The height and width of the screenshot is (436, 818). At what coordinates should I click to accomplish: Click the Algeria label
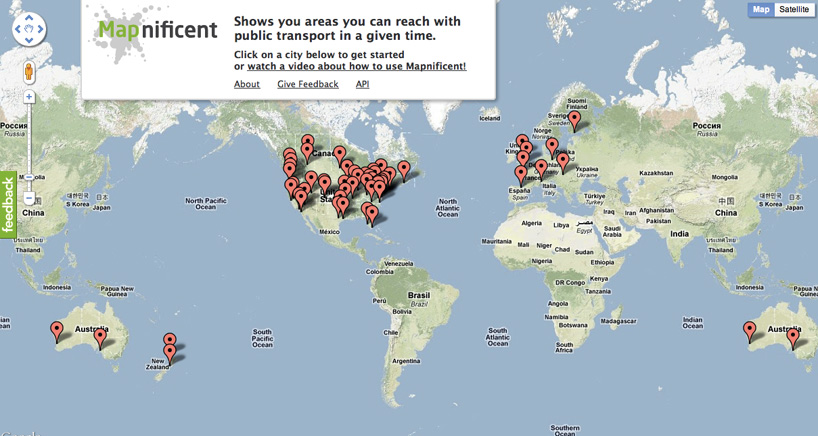[x=532, y=223]
